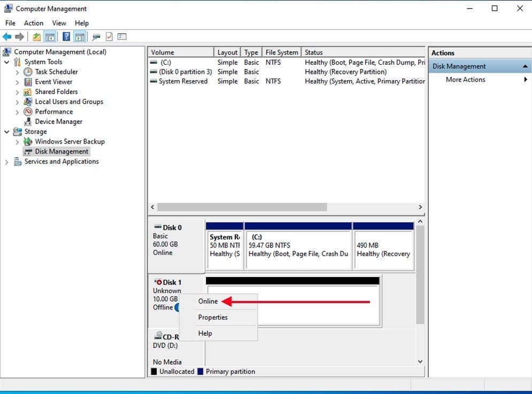Toggle the Show/Hide Console Tree toolbar icon
532x394 pixels.
tap(50, 37)
